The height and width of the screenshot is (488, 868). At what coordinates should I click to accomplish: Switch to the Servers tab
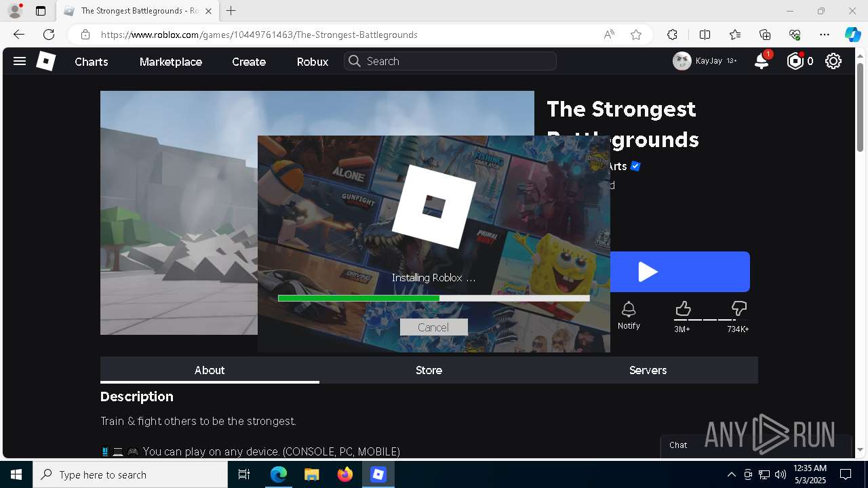click(x=648, y=370)
